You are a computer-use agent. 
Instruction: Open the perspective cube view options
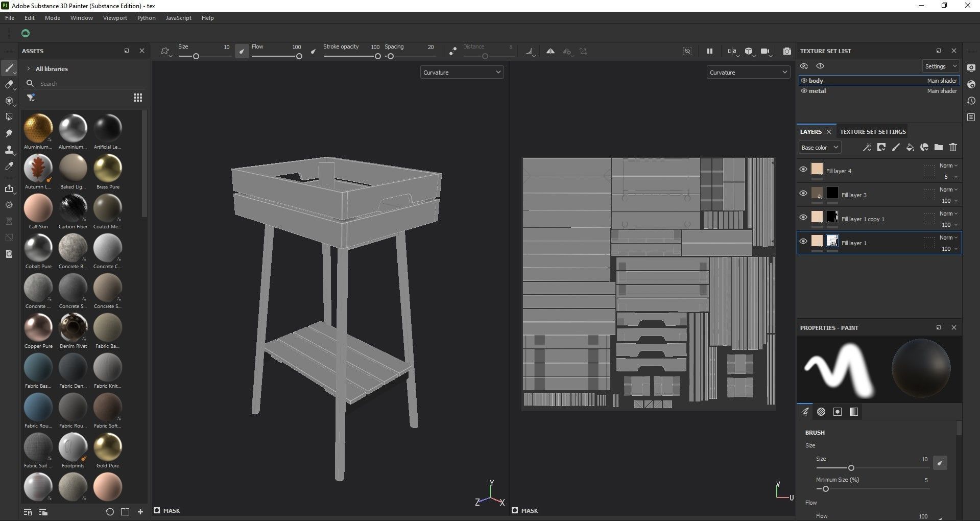click(x=749, y=51)
